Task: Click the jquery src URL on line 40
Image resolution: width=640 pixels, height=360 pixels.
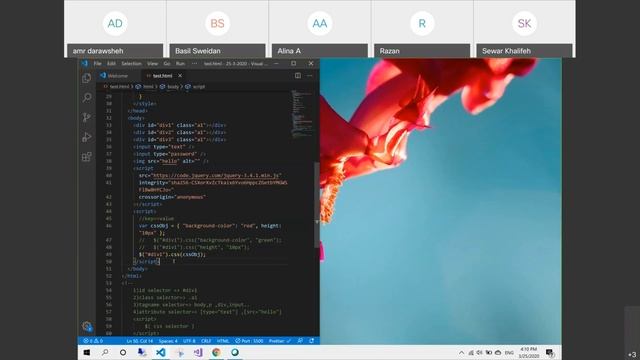Action: 216,176
